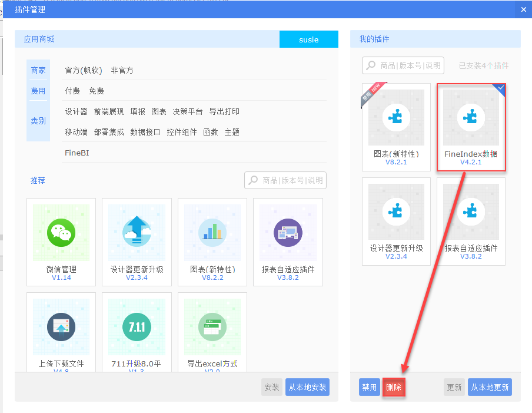The image size is (532, 413).
Task: Select the 报表自适应插件 icon in recommended list
Action: coord(288,233)
